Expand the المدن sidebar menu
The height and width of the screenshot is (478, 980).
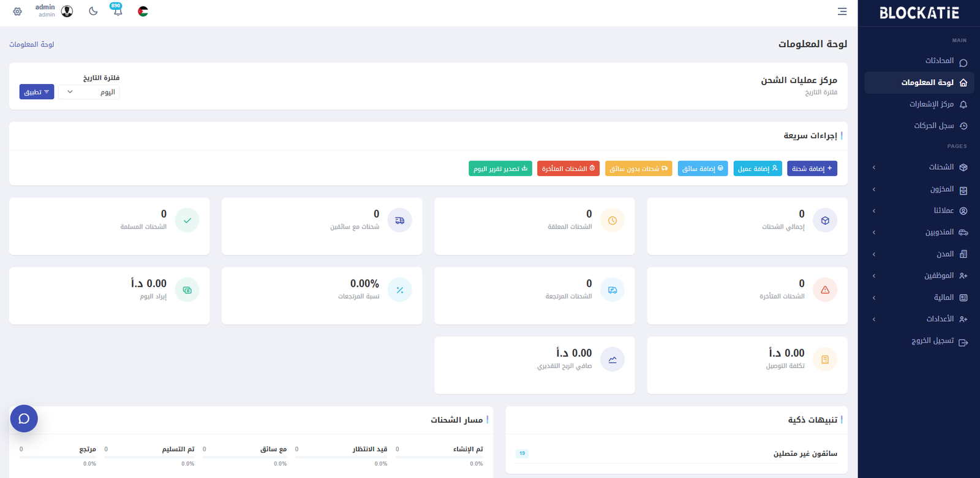pyautogui.click(x=919, y=254)
